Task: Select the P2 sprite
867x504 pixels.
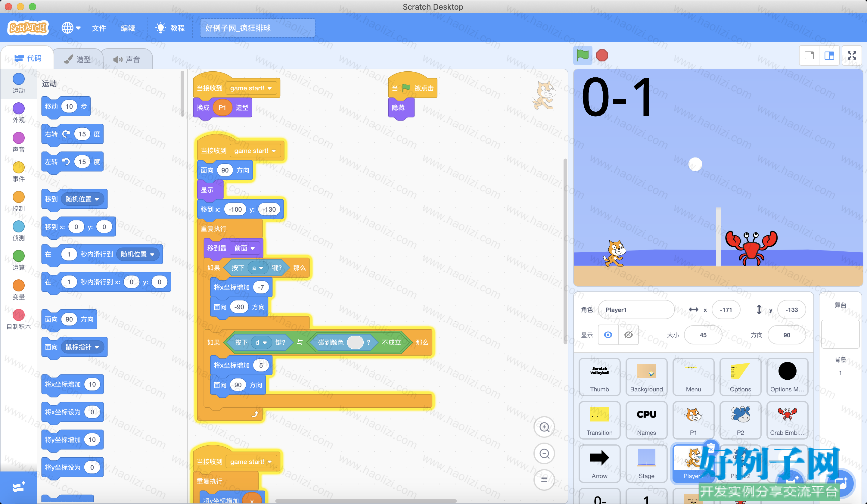Action: [740, 420]
